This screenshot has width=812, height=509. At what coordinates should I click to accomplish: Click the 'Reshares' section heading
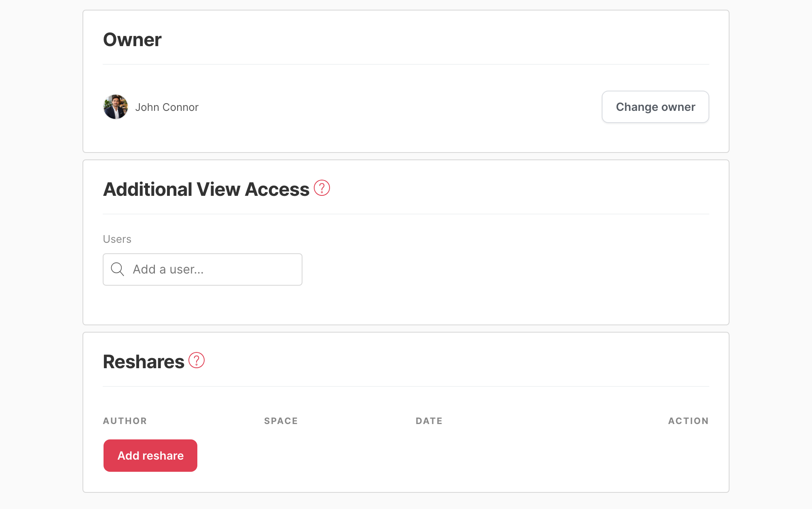144,362
